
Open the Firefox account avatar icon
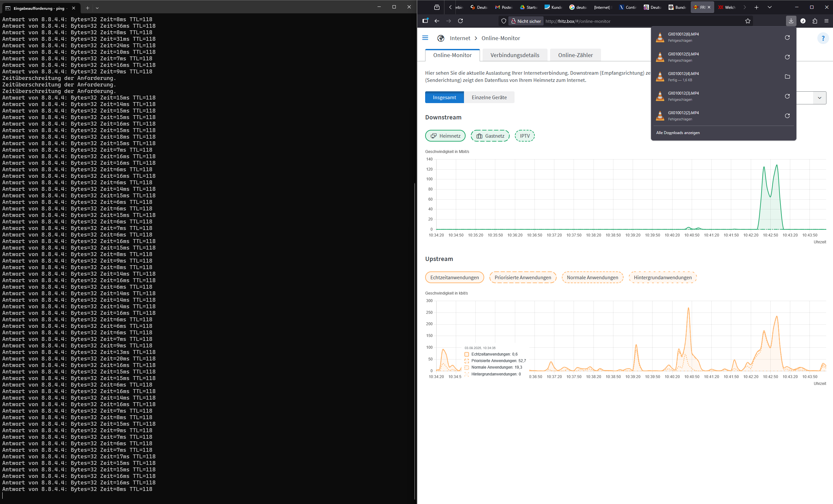coord(803,21)
